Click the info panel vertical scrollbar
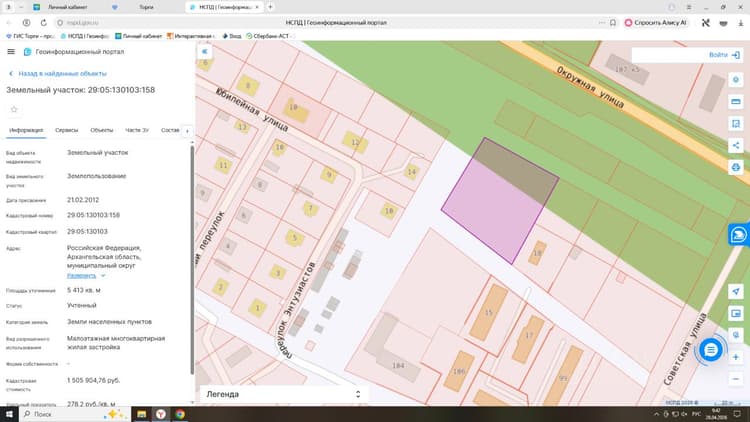 click(x=192, y=260)
